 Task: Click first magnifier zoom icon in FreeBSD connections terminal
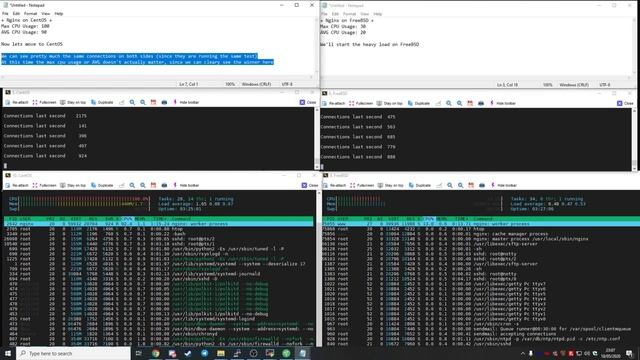point(449,103)
